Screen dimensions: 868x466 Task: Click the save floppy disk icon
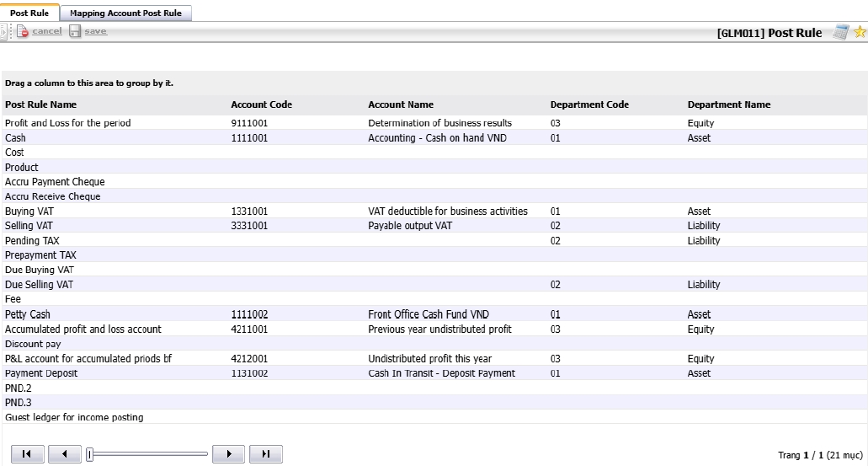75,32
